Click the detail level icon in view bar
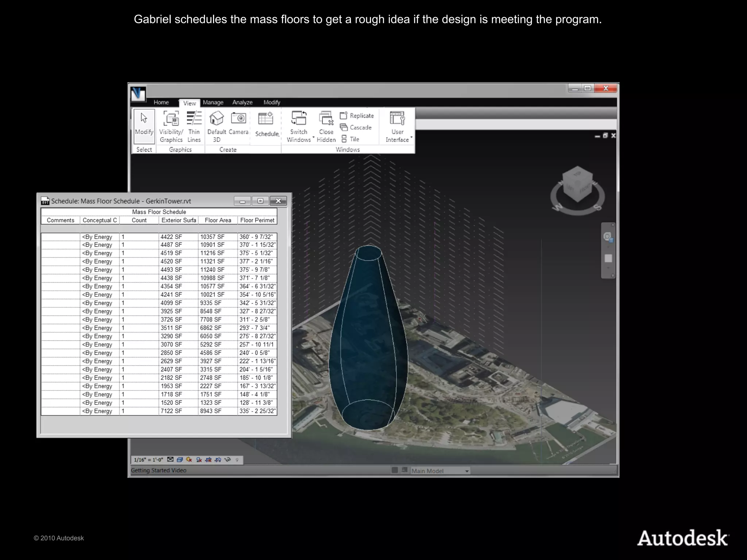This screenshot has width=747, height=560. pyautogui.click(x=170, y=460)
